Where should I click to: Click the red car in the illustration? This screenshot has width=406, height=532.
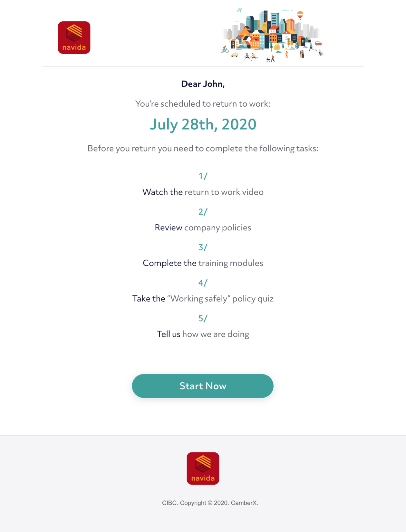click(x=318, y=43)
